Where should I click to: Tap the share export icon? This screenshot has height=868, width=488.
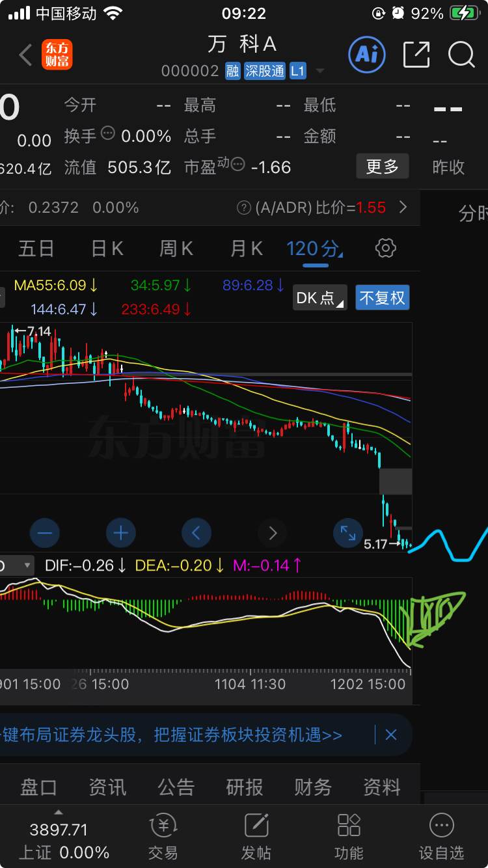[416, 55]
